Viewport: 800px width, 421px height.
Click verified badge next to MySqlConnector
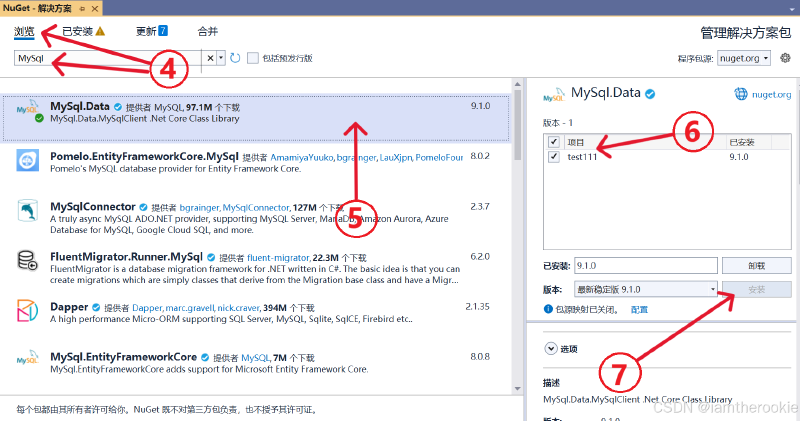point(143,207)
